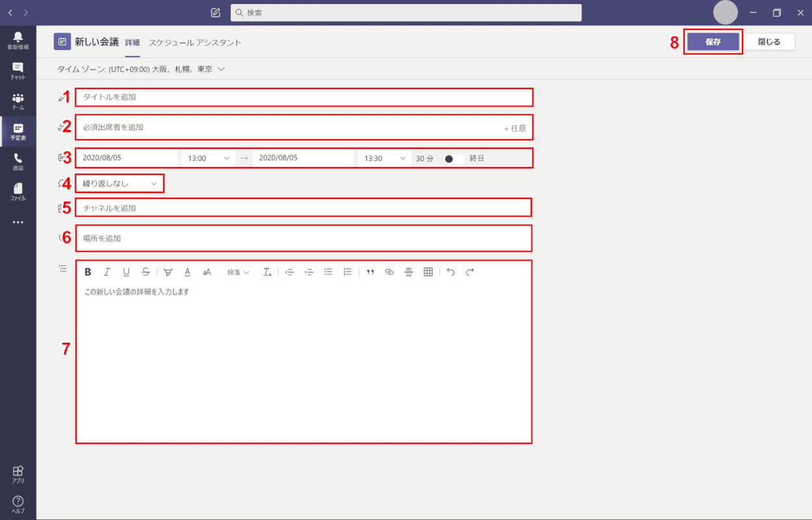Open more apps ellipsis in sidebar
Image resolution: width=812 pixels, height=520 pixels.
click(x=18, y=222)
